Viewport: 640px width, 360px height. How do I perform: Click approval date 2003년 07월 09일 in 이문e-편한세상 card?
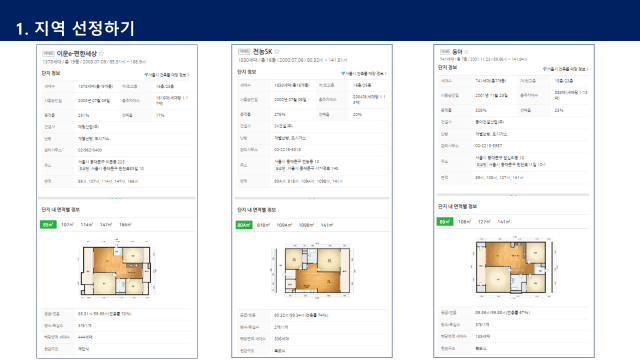[x=93, y=100]
